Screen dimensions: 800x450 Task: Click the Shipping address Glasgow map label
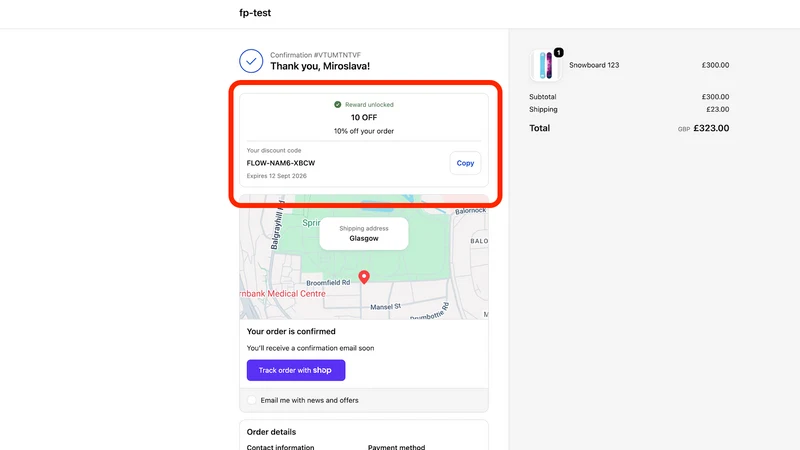click(x=364, y=234)
